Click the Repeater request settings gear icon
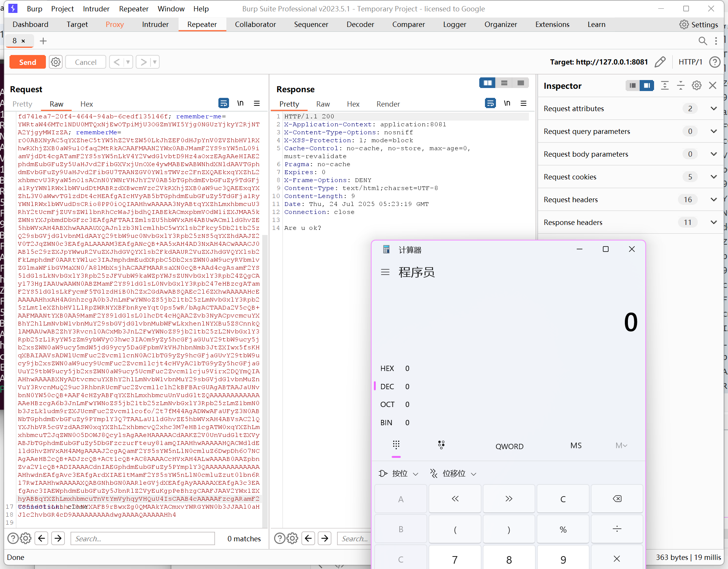 (56, 62)
